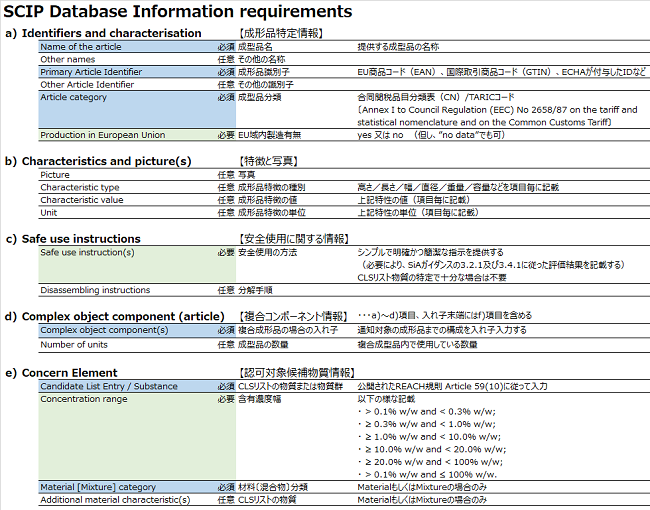
Task: Select the '≥ 0.3% w/w and < 1.0% w/w;' line
Action: (x=427, y=425)
